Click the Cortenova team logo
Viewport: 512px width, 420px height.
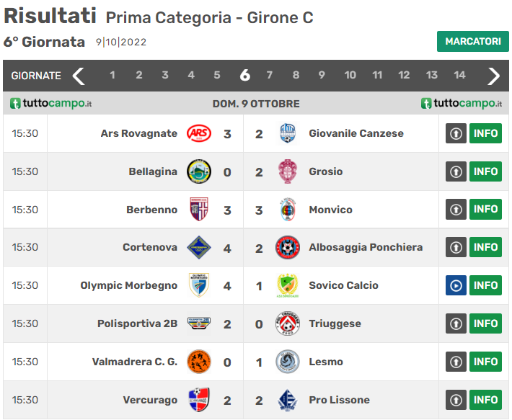tap(199, 247)
